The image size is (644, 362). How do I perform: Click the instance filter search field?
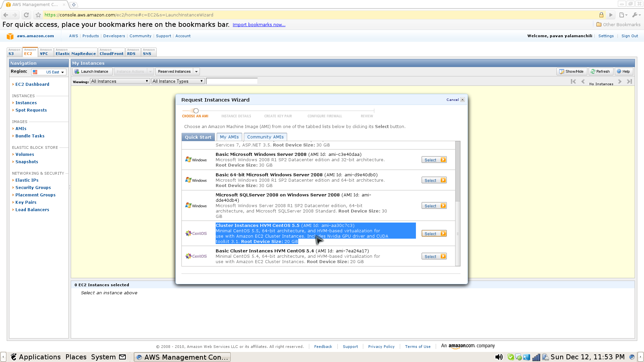pos(232,81)
